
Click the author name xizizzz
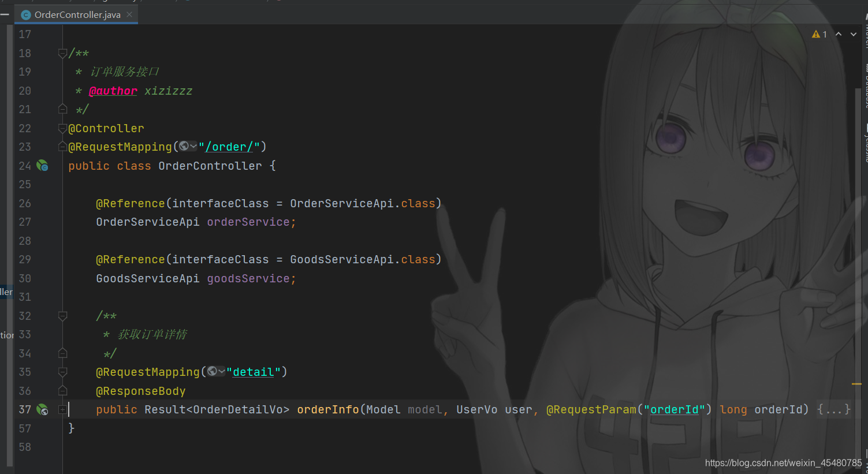tap(169, 91)
